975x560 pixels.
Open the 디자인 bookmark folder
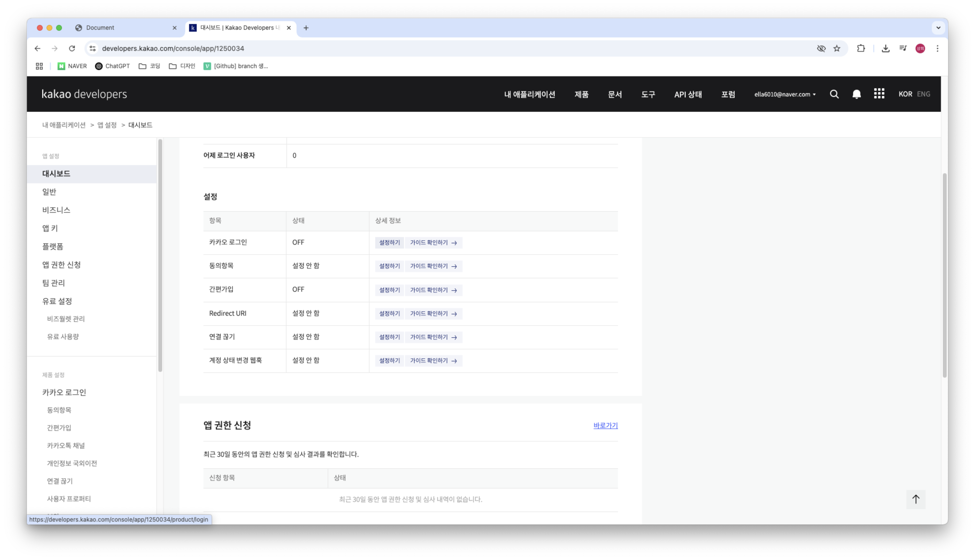182,66
